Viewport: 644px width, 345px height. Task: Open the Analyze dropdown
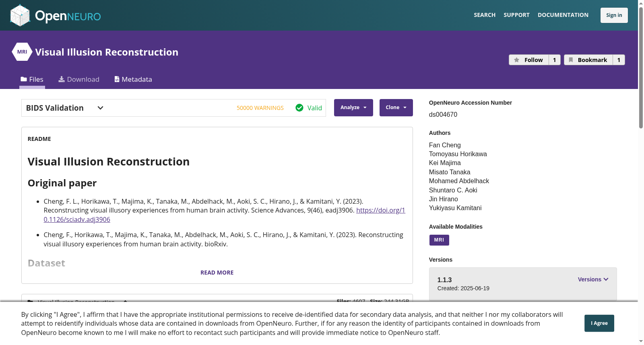click(x=353, y=107)
